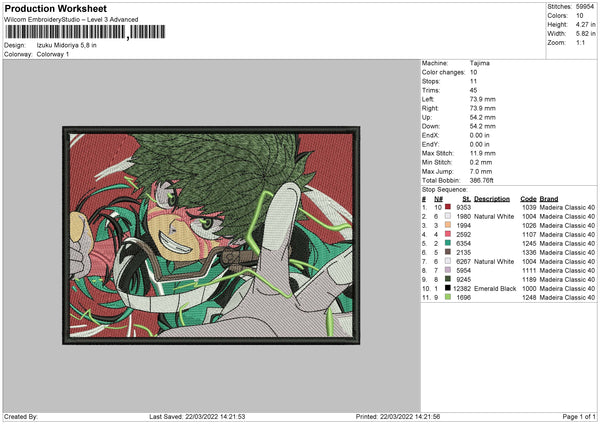Pick the pink swatch with code 1107
This screenshot has height=424, width=600.
coord(447,234)
